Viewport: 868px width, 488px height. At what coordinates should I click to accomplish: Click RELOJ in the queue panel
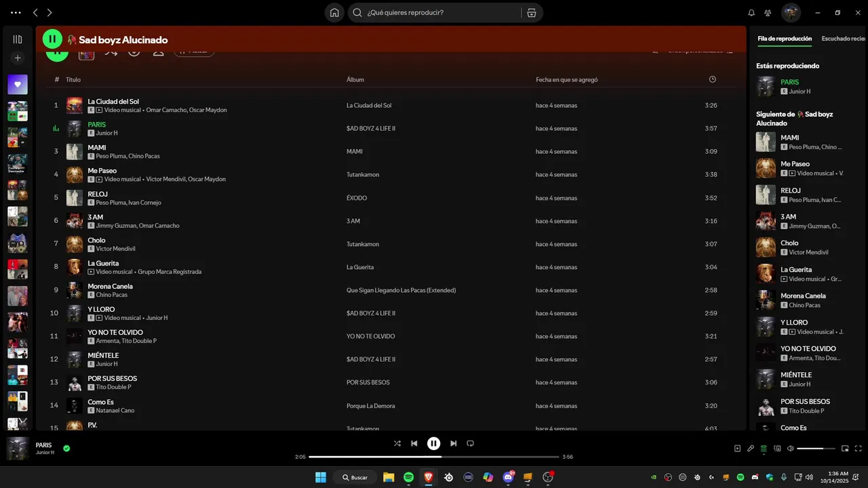pos(791,190)
